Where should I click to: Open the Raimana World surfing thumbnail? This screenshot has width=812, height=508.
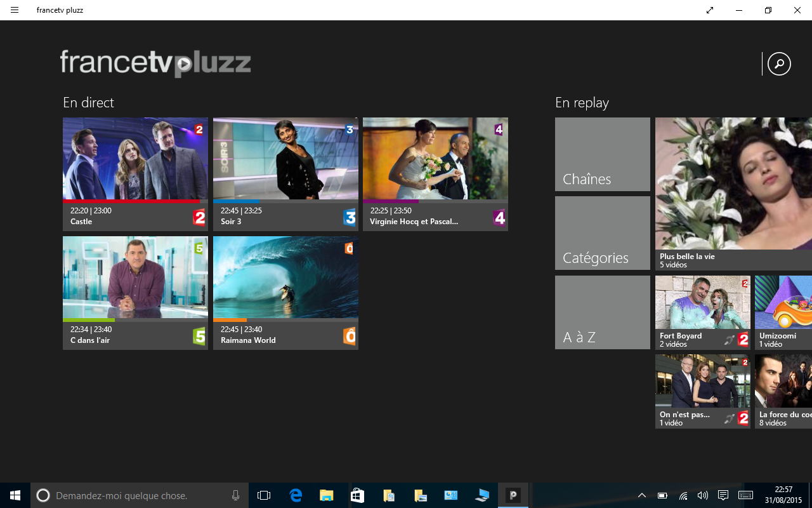[285, 277]
